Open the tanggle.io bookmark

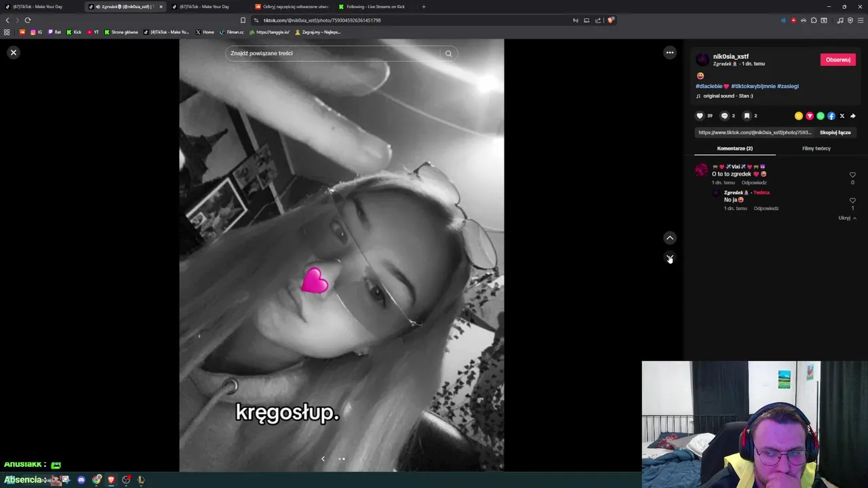tap(269, 32)
